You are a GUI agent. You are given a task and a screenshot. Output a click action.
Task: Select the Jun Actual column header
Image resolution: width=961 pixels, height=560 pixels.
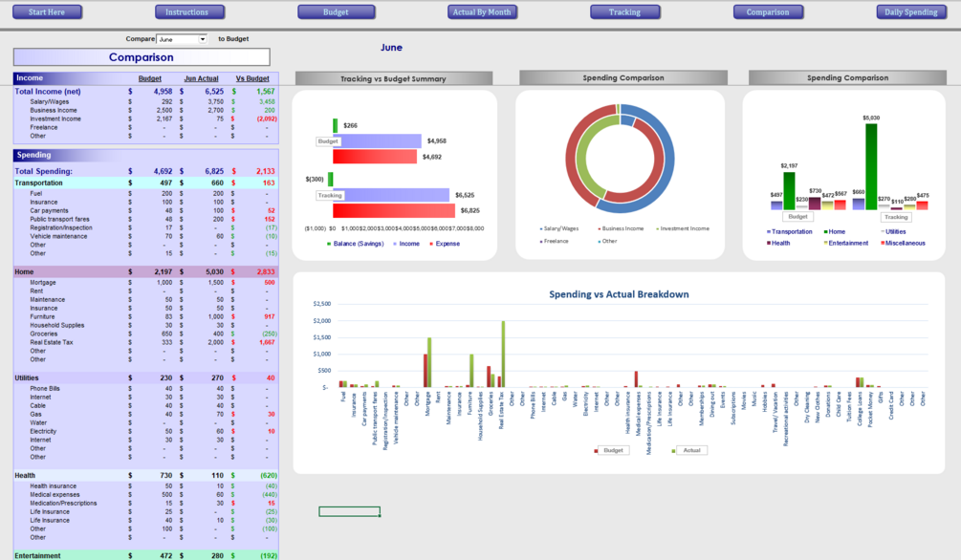tap(201, 78)
